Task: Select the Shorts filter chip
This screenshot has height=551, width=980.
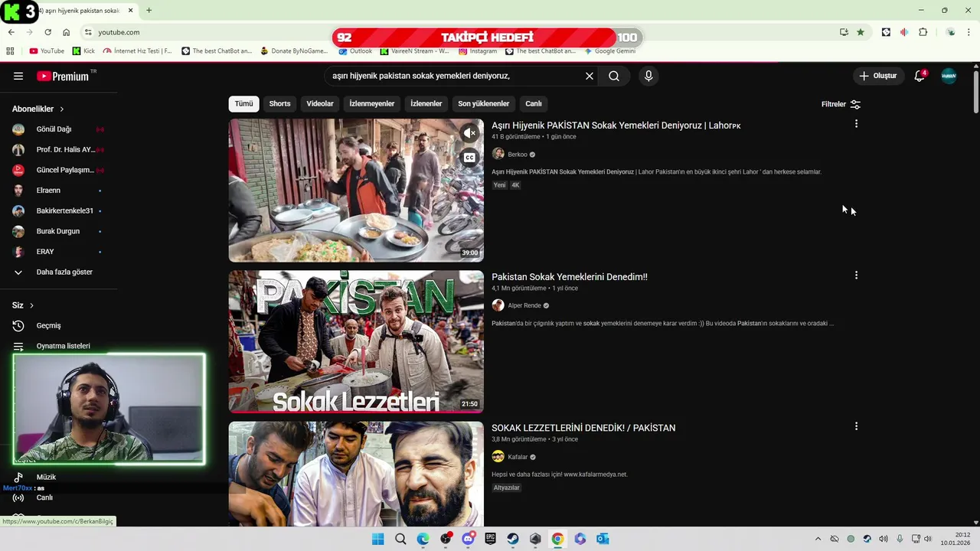Action: [279, 103]
